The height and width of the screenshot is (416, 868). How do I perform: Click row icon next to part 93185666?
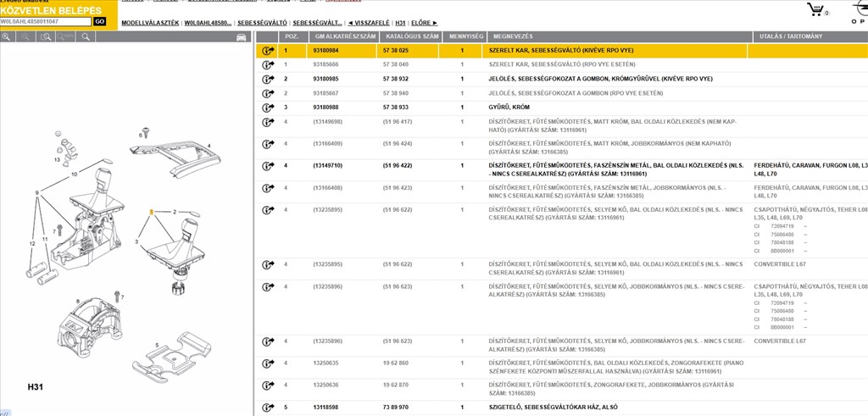tap(268, 64)
